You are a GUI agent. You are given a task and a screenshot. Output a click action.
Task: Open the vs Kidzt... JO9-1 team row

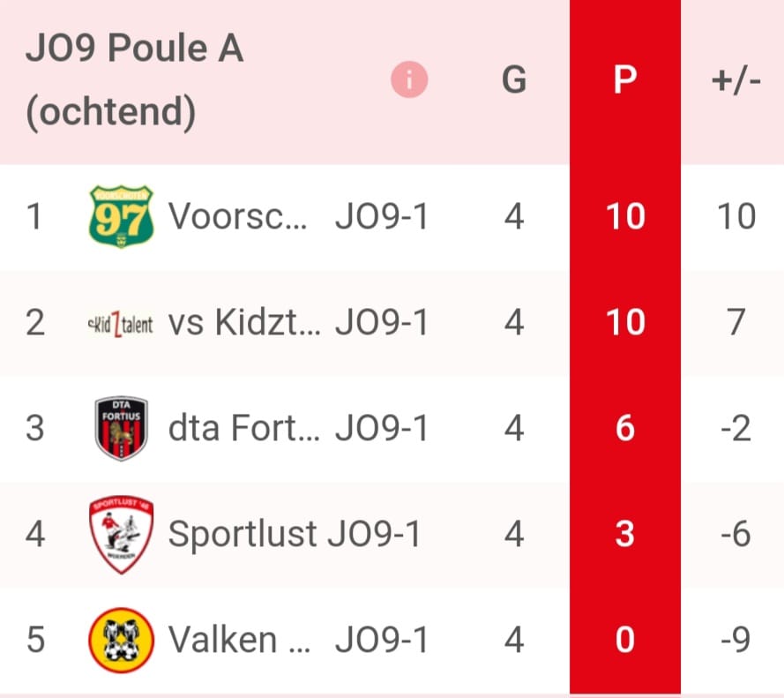(x=392, y=323)
